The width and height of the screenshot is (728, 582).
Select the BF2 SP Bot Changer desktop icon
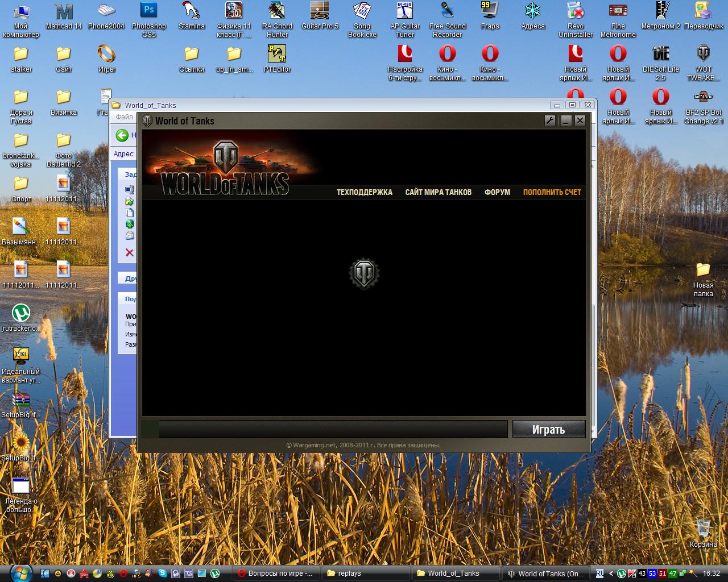tap(704, 107)
